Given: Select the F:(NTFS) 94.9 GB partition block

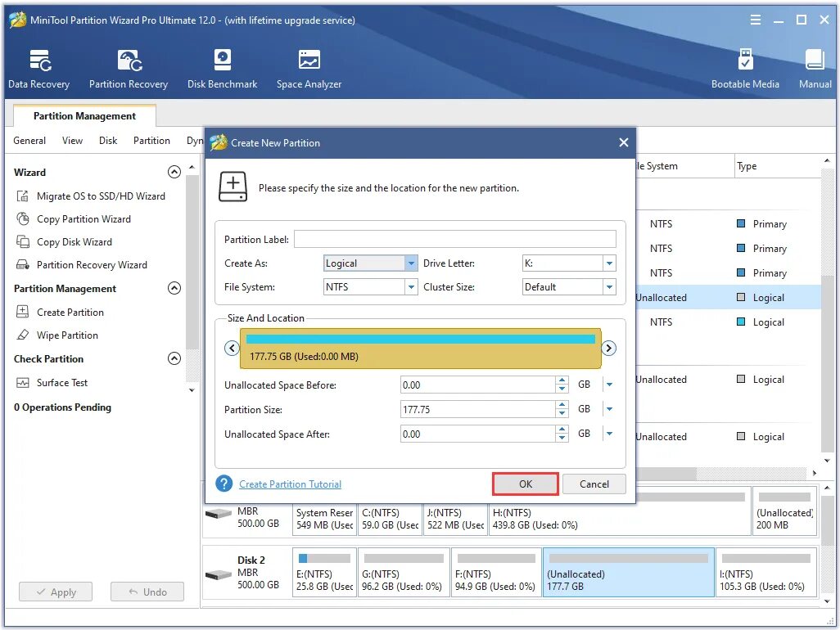Looking at the screenshot, I should (495, 572).
